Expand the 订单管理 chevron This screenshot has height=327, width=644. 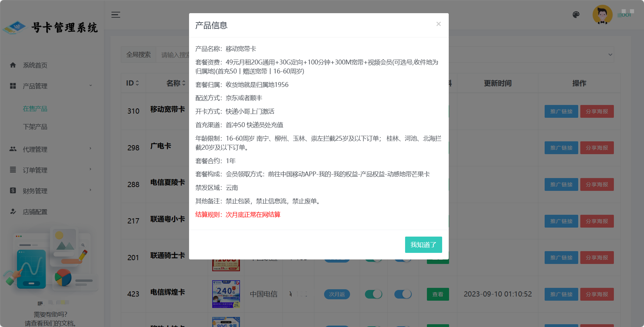[91, 169]
